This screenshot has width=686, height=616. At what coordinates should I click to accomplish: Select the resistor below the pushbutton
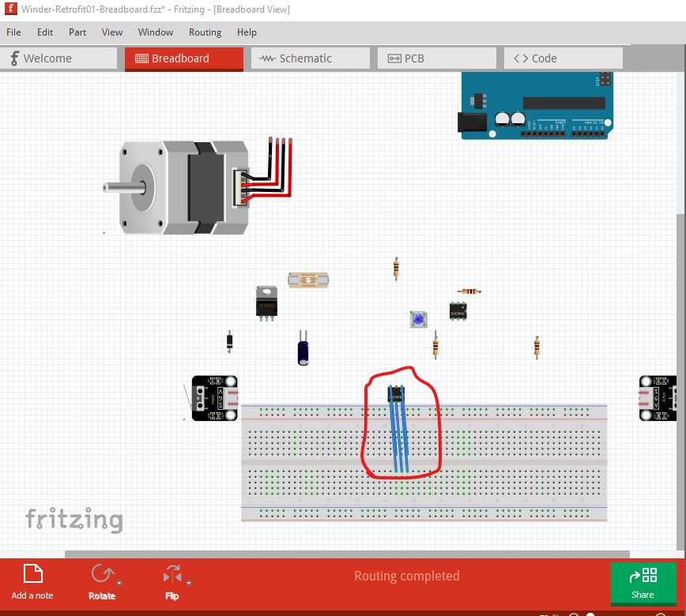435,345
